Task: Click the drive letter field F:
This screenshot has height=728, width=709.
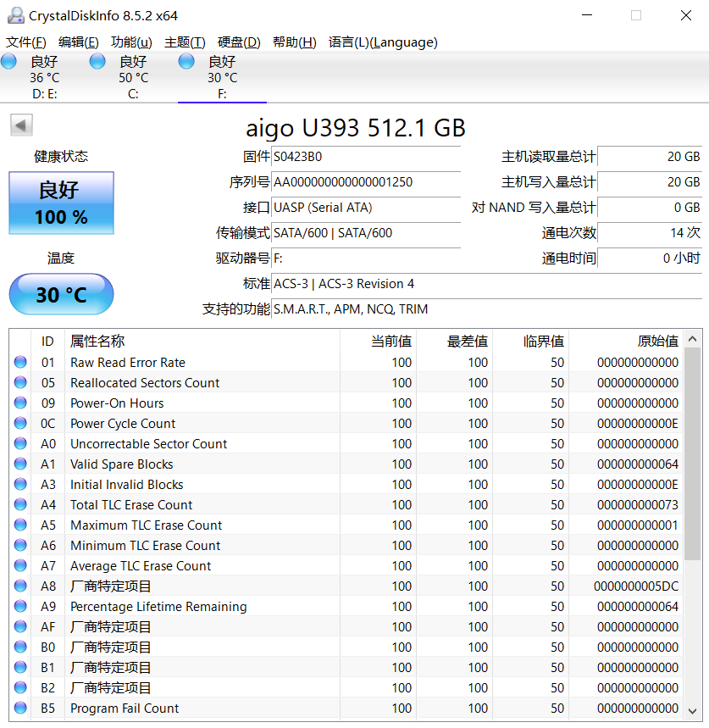Action: 366,258
